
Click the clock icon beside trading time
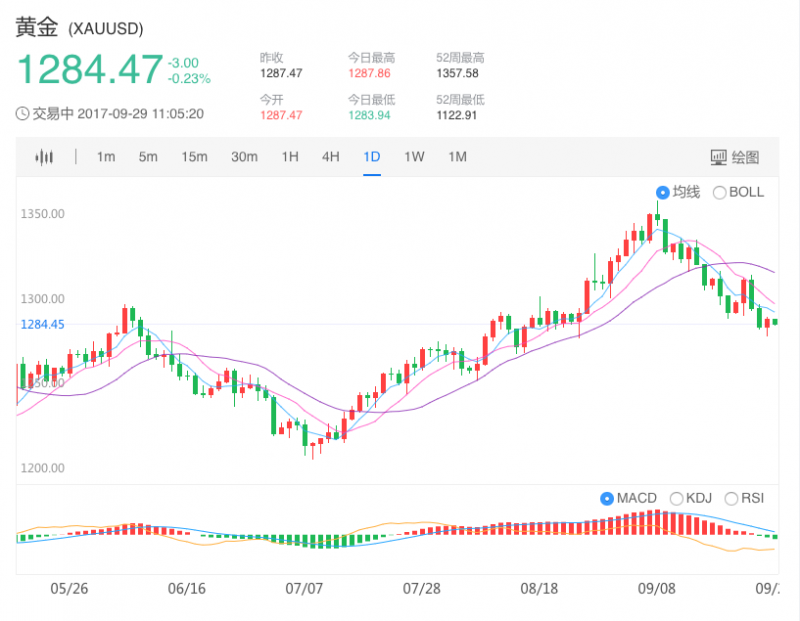click(x=22, y=114)
